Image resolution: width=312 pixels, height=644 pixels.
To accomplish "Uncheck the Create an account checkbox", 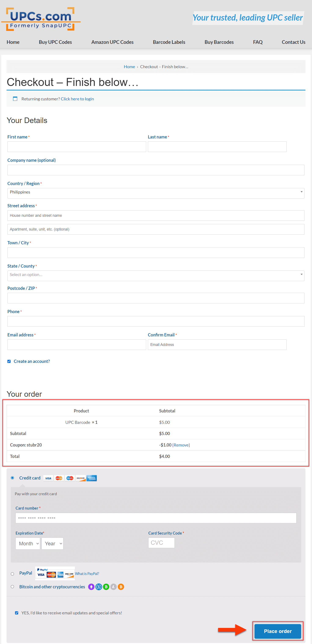I will pos(9,361).
